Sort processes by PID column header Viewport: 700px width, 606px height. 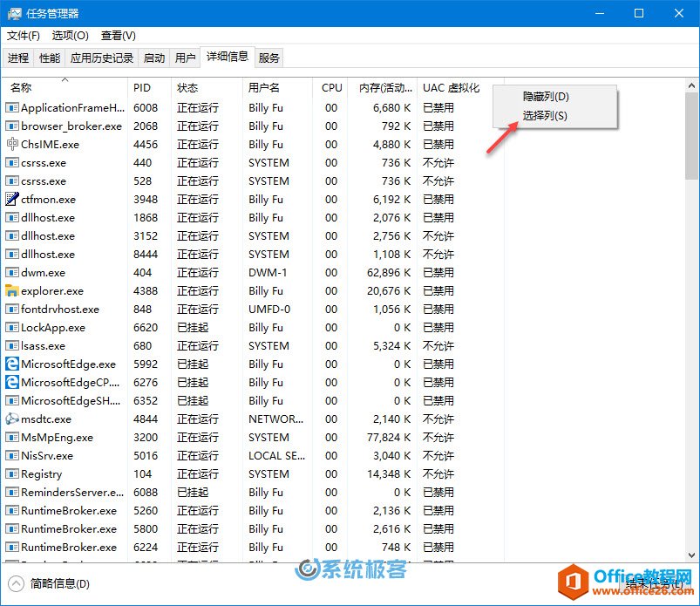point(142,88)
